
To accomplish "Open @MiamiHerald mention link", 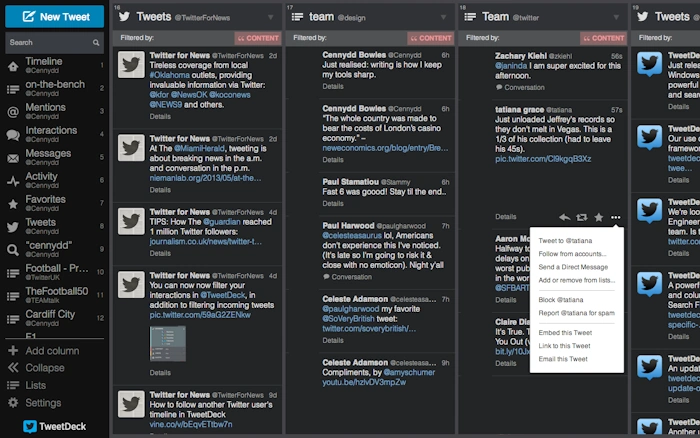I will (x=200, y=148).
